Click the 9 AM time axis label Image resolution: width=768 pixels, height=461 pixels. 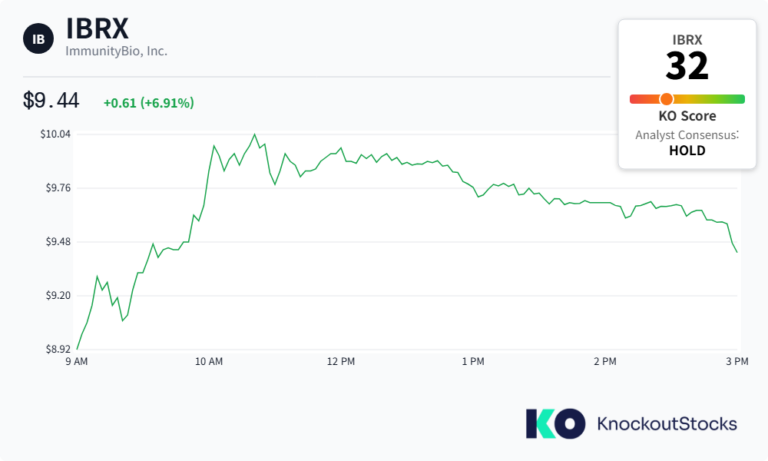(x=77, y=362)
